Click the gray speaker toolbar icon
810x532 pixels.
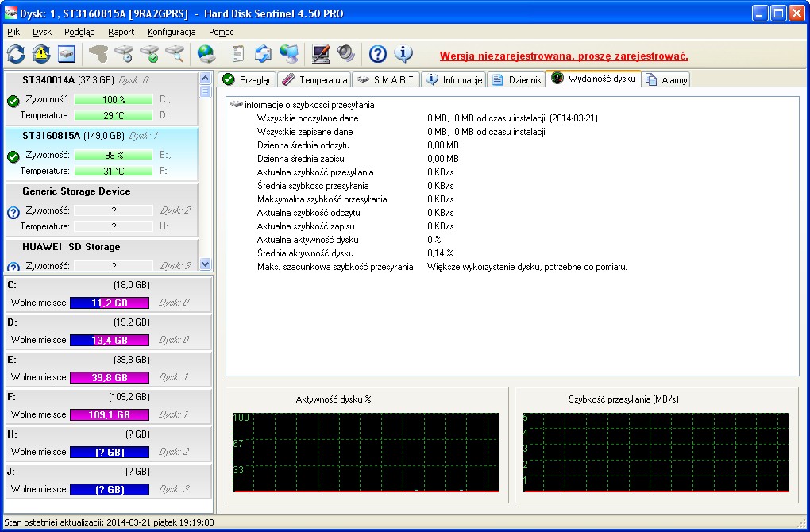(345, 54)
